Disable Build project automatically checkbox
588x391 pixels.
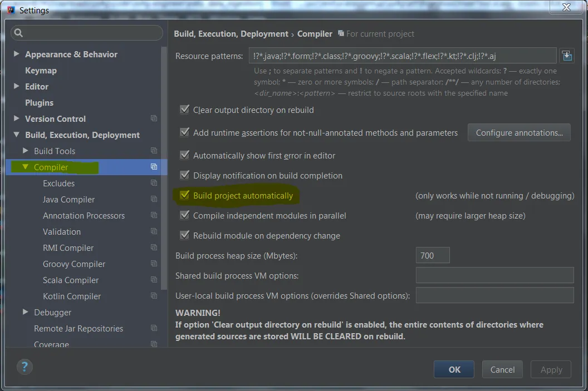point(184,195)
